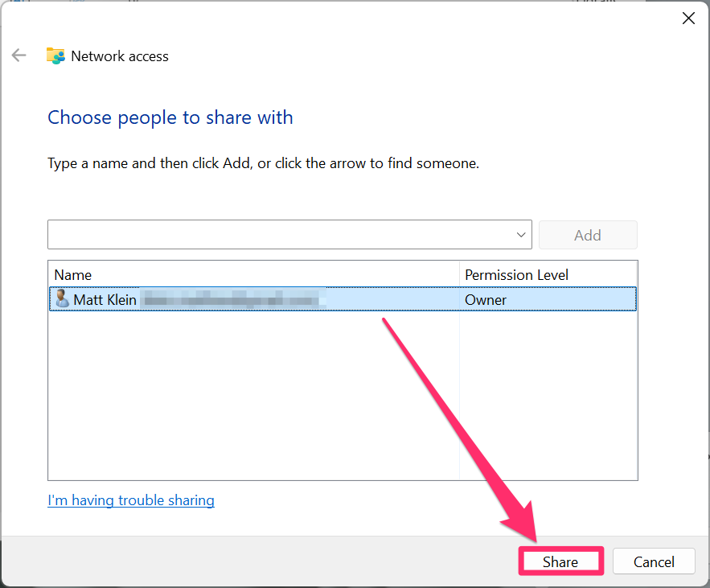Viewport: 710px width, 588px height.
Task: Click the "Network access" title text
Action: (120, 56)
